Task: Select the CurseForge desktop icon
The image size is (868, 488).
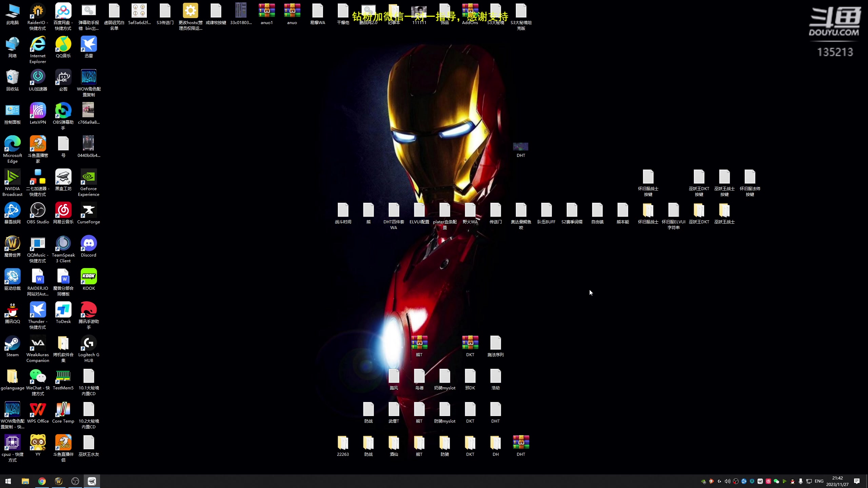Action: pos(88,213)
